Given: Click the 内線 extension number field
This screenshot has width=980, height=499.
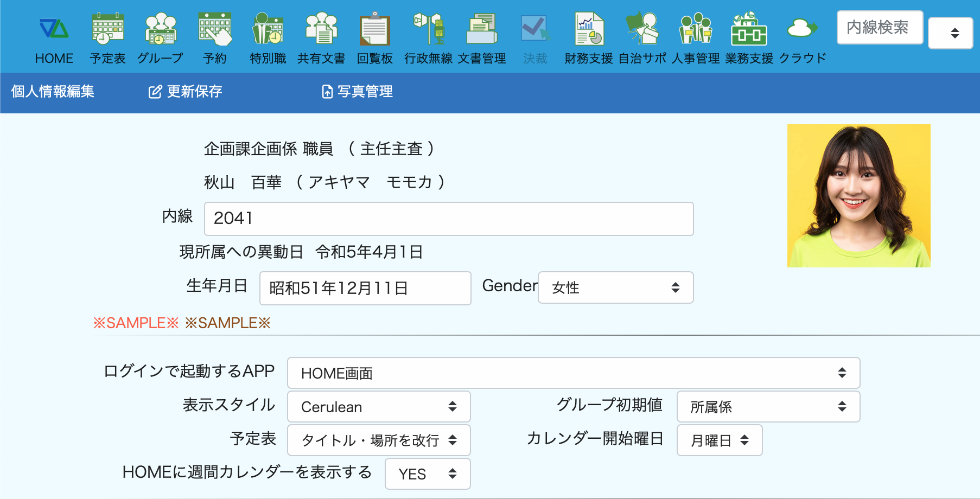Looking at the screenshot, I should coord(448,219).
